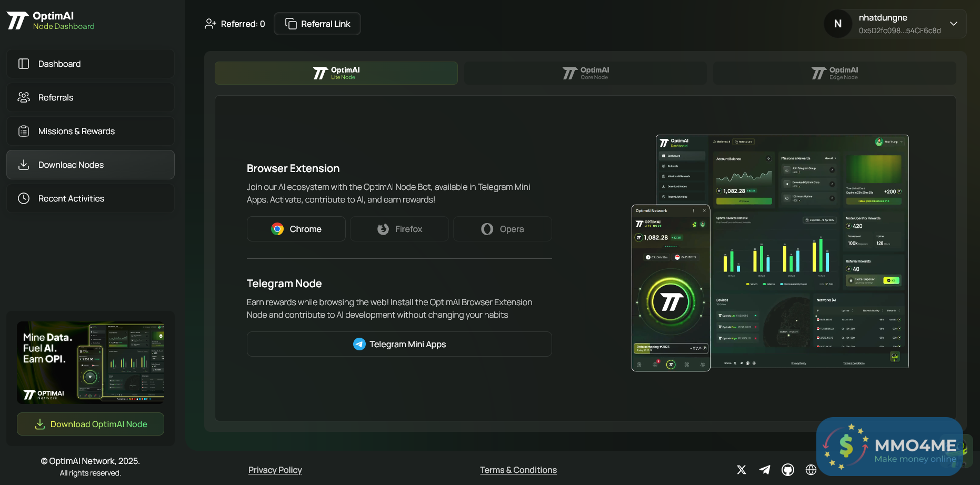Open the Privacy Policy link

pyautogui.click(x=275, y=470)
